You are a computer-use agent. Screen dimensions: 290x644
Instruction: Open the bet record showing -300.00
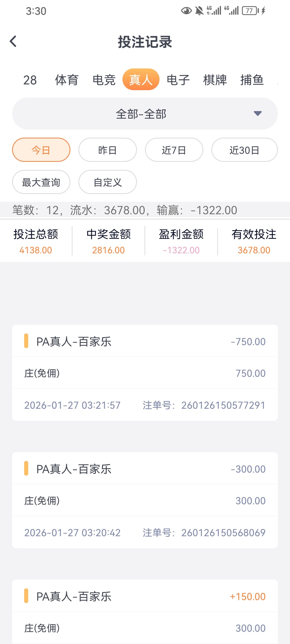click(145, 500)
